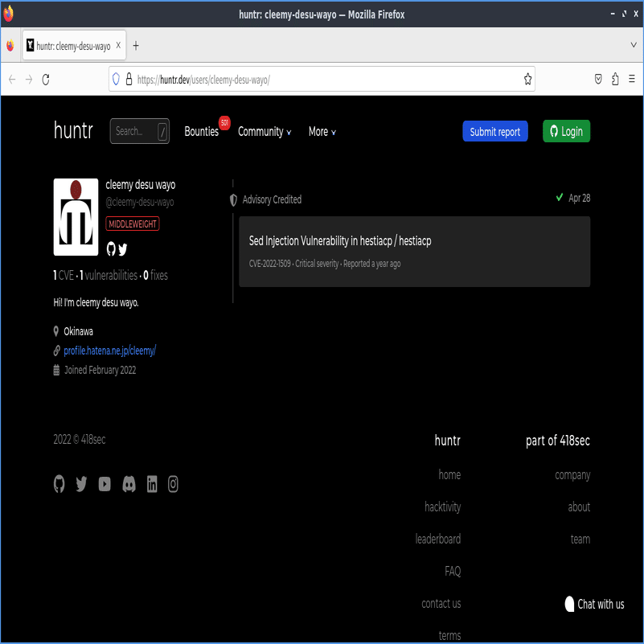The image size is (644, 644).
Task: Open tracking protection shield icon
Action: tap(116, 79)
